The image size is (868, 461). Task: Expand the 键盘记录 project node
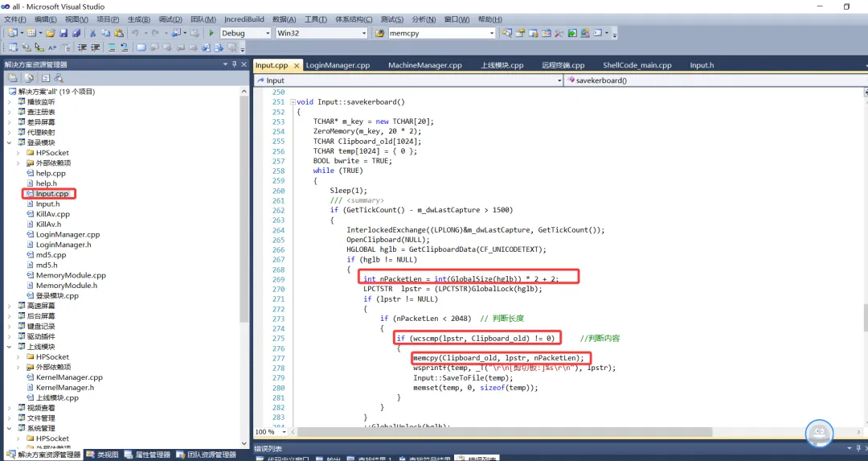pos(10,327)
